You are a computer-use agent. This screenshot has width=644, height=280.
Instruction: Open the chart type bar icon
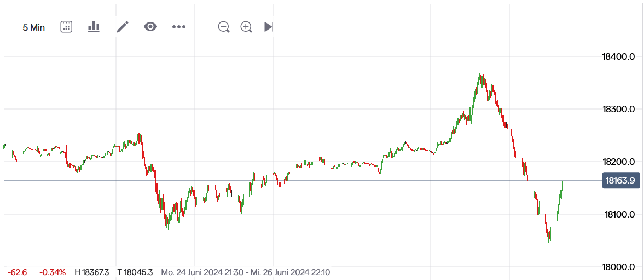(x=94, y=26)
